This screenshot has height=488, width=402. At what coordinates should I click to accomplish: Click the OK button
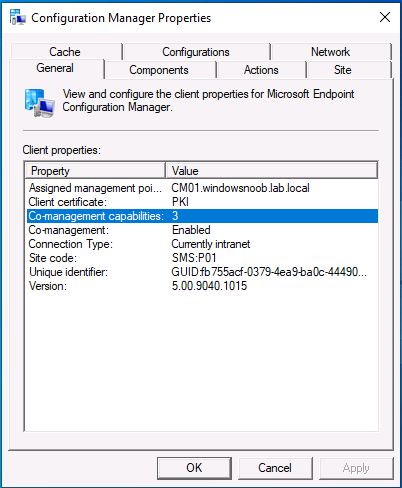pyautogui.click(x=194, y=468)
